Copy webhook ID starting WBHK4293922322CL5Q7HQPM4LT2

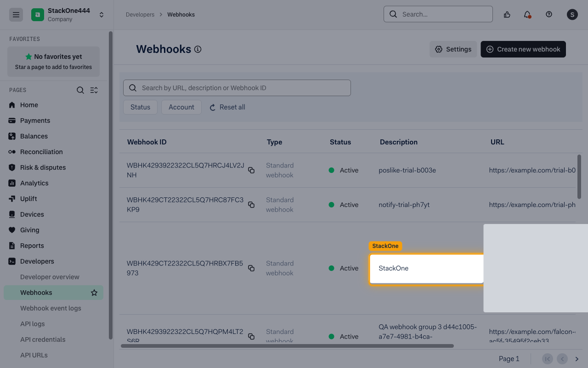click(251, 337)
